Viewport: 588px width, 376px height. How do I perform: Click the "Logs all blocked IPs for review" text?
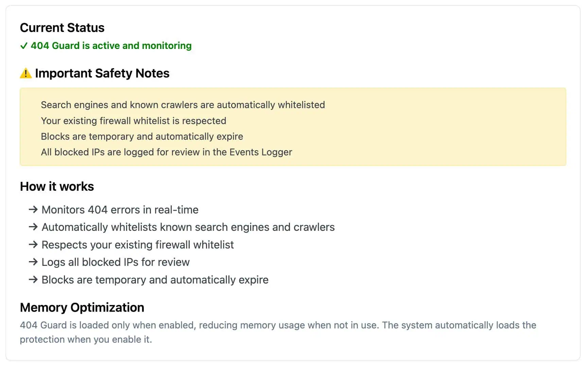(x=116, y=262)
